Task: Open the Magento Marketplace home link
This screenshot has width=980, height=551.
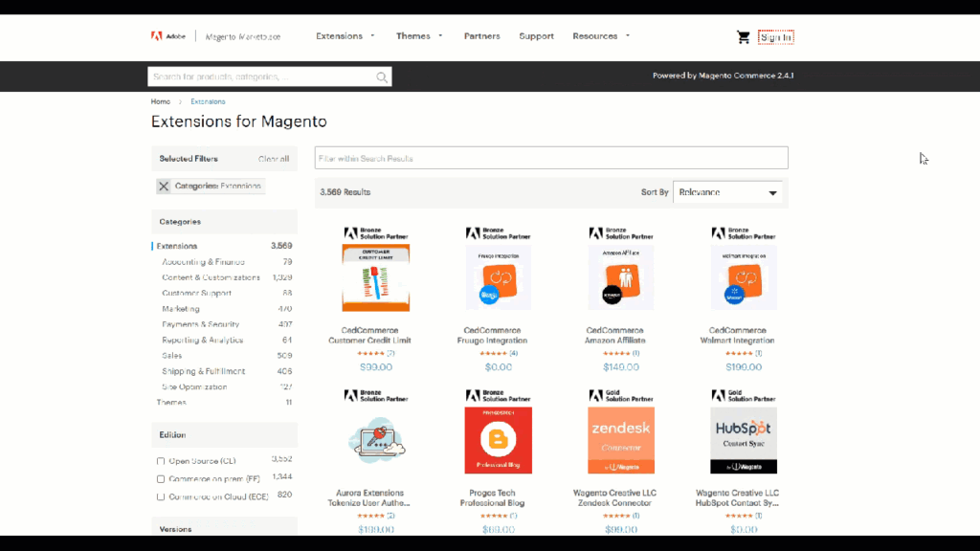Action: (x=243, y=37)
